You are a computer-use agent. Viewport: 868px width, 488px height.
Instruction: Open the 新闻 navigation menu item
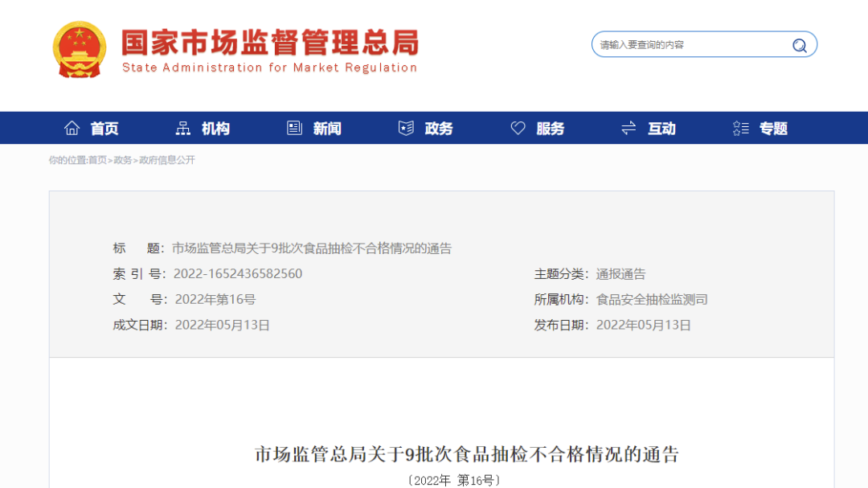(327, 129)
